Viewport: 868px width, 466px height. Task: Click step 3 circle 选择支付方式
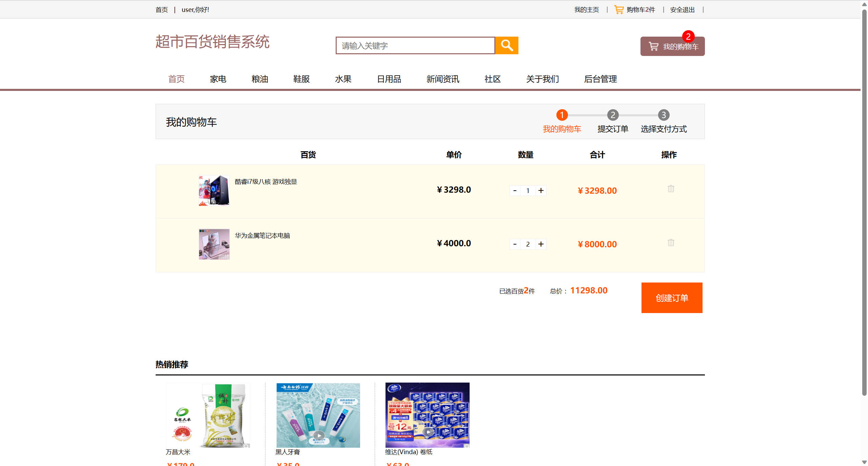pyautogui.click(x=663, y=115)
